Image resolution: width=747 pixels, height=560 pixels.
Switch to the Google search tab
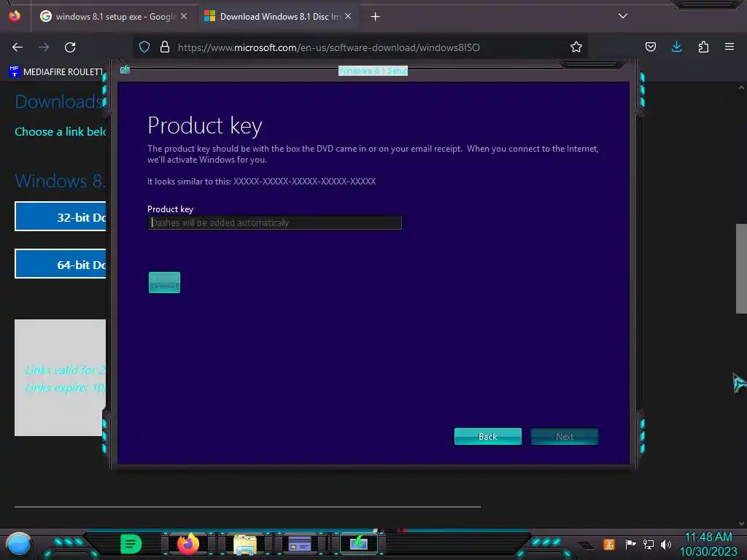[x=115, y=16]
